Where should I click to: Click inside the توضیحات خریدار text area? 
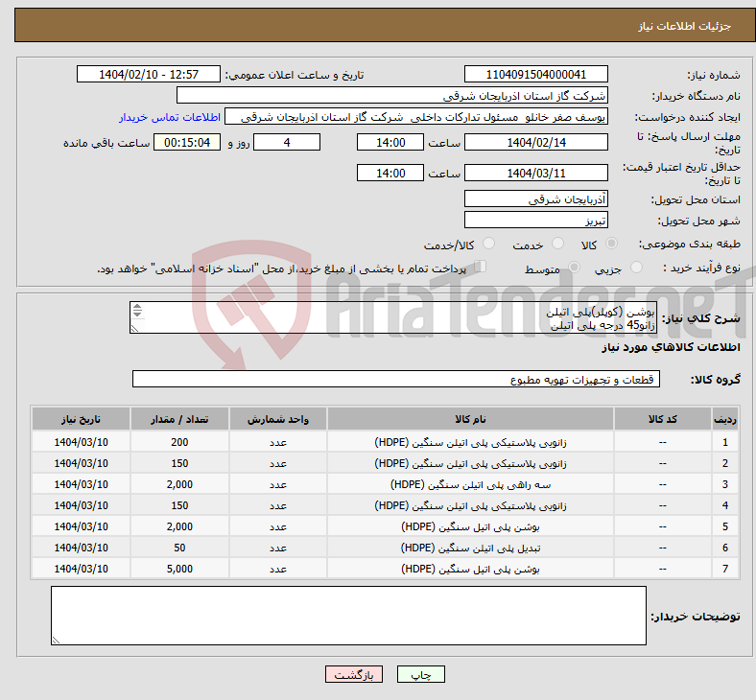(348, 615)
